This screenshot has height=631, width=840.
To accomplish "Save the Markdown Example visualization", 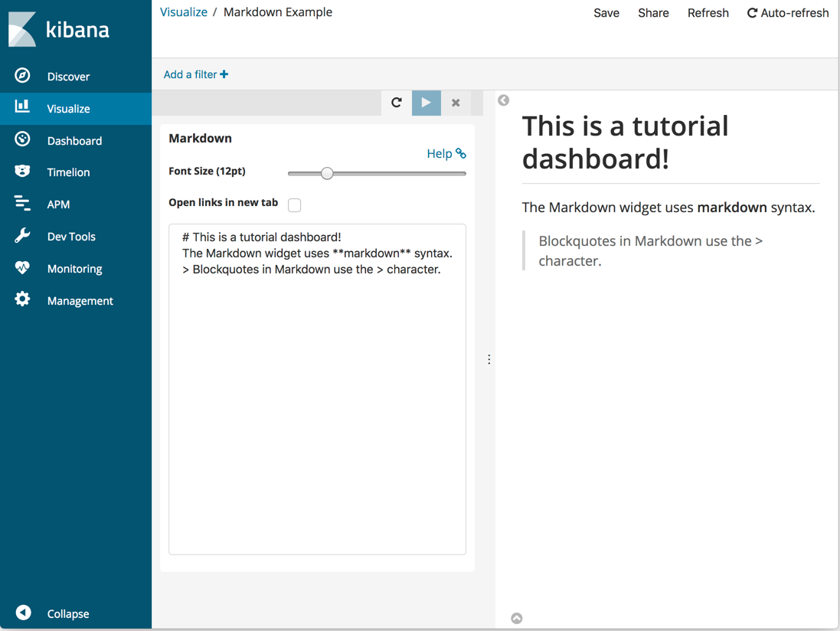I will pos(606,12).
